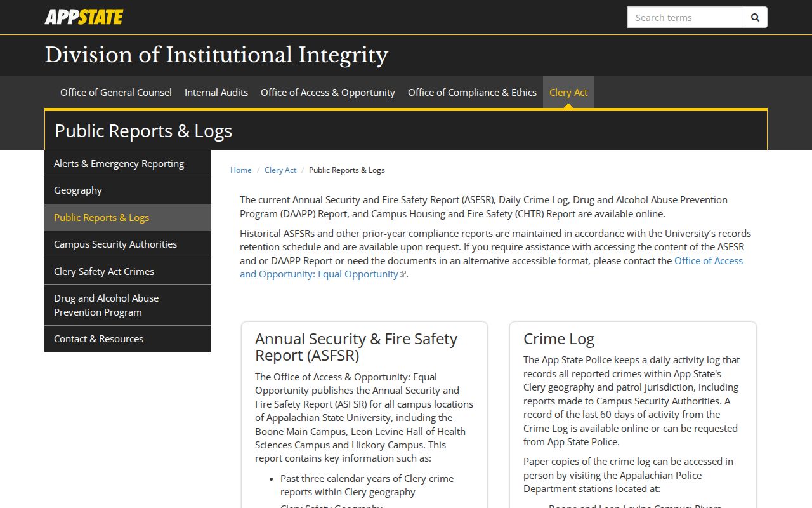Viewport: 812px width, 508px height.
Task: Click Public Reports & Logs sidebar item
Action: [128, 217]
